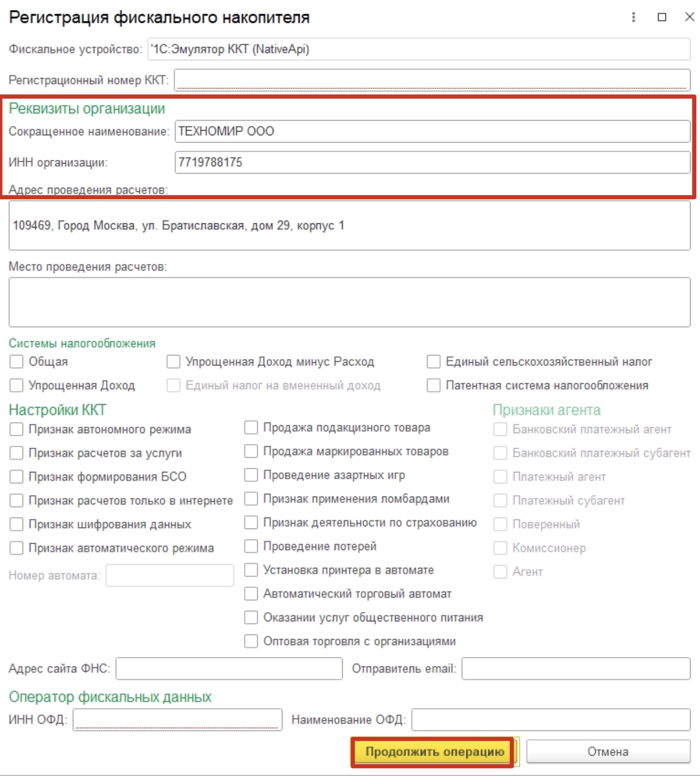
Task: Click Продолжить операцию button
Action: pos(434,751)
